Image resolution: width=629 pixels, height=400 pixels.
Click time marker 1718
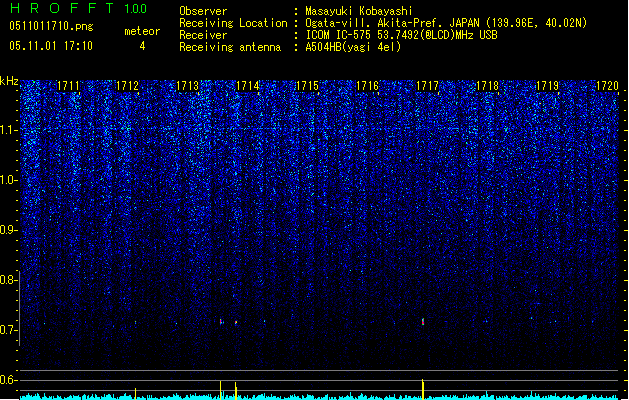coord(487,86)
